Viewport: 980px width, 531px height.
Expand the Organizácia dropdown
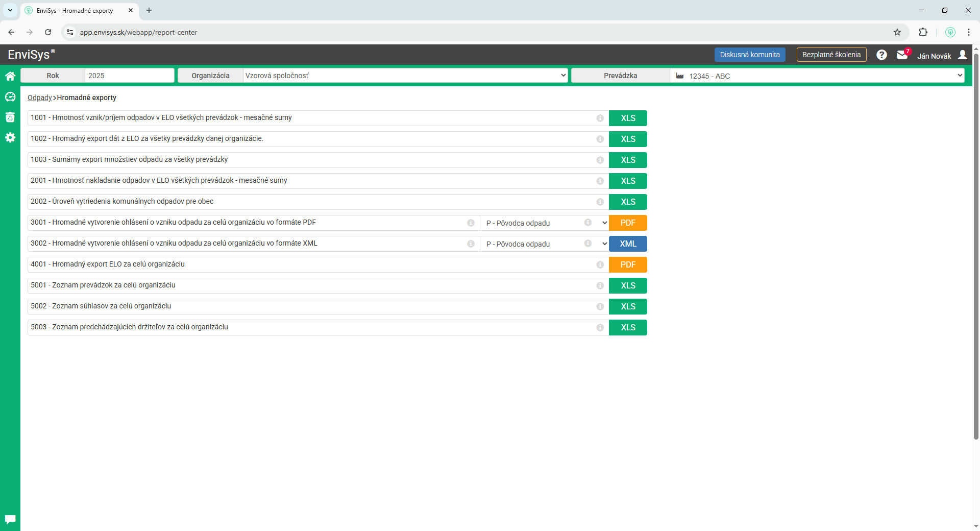(405, 76)
